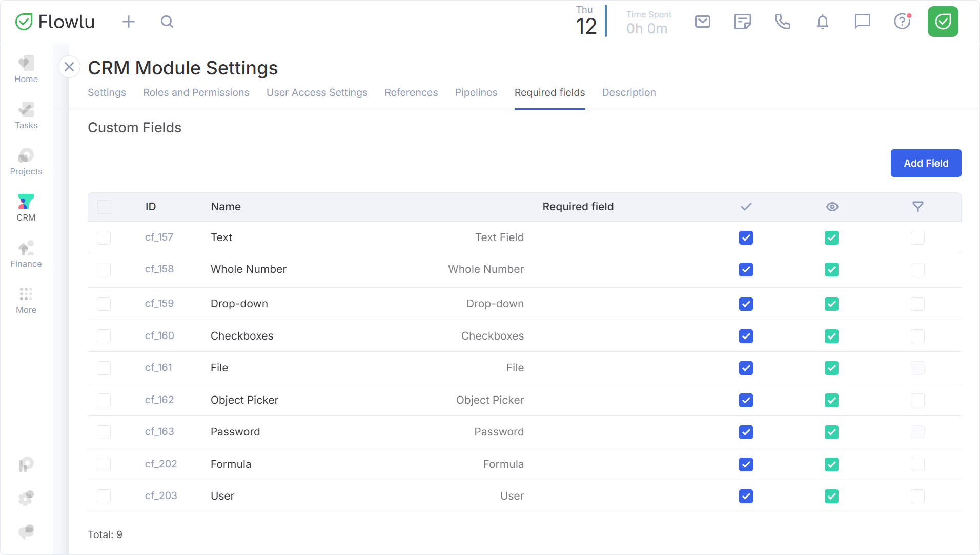This screenshot has width=980, height=555.
Task: Open the phone calls icon
Action: pyautogui.click(x=782, y=22)
